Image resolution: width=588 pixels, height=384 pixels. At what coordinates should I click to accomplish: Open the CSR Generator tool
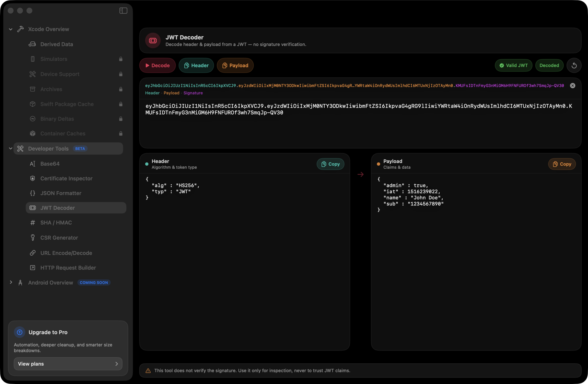click(59, 237)
